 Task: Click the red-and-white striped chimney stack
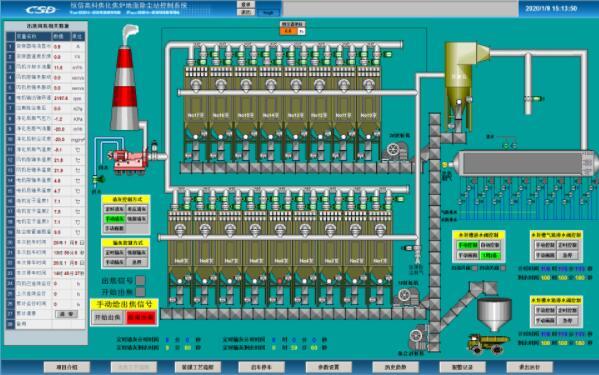(125, 88)
